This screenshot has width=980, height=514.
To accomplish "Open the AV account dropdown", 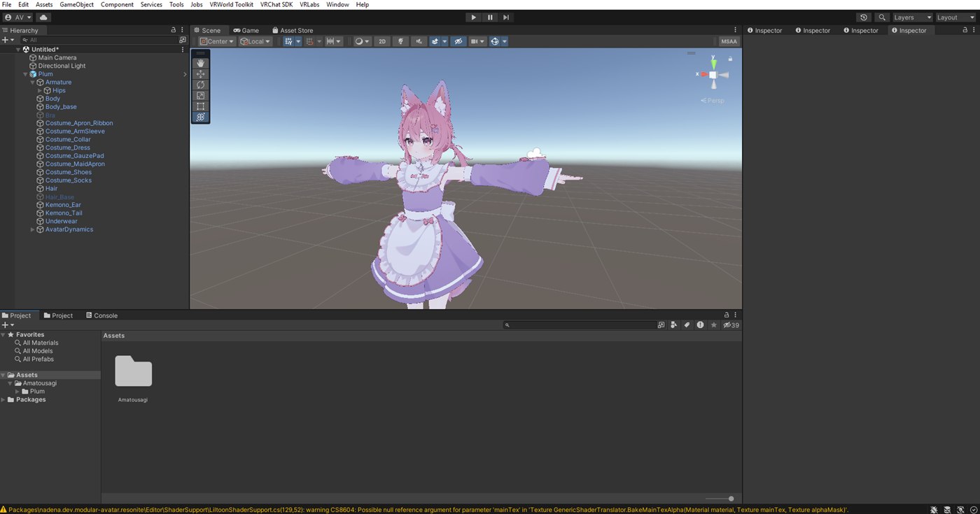I will click(17, 17).
